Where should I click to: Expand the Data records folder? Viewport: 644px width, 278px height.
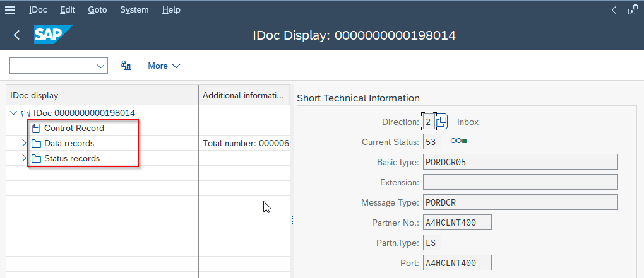point(24,143)
